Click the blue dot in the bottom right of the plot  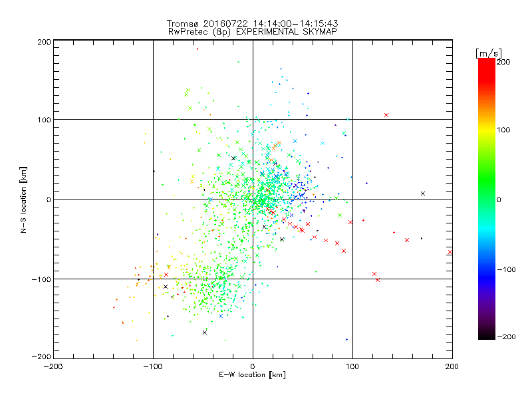click(x=346, y=339)
